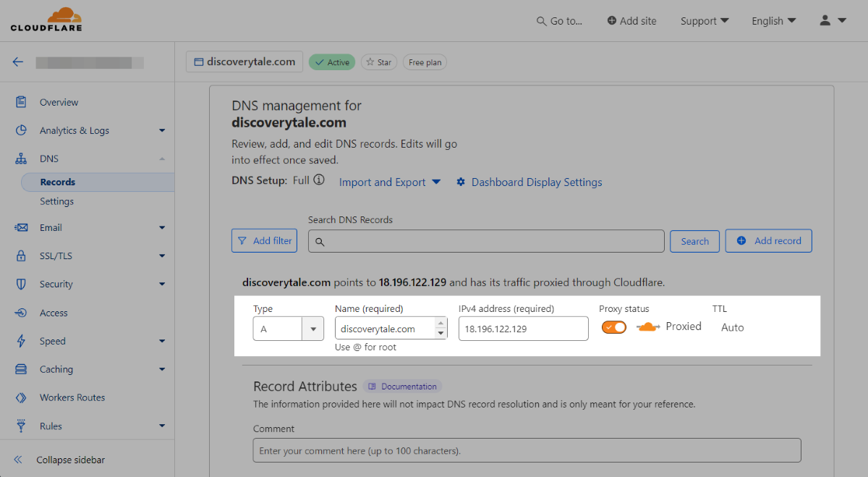Viewport: 868px width, 477px height.
Task: Click the Name (required) field
Action: tap(391, 329)
